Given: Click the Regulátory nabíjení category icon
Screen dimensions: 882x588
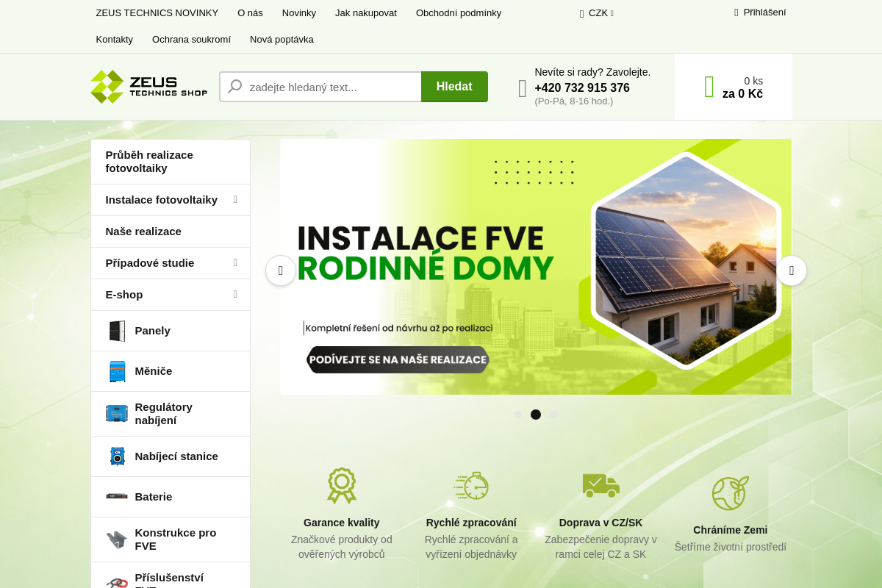Looking at the screenshot, I should [117, 413].
